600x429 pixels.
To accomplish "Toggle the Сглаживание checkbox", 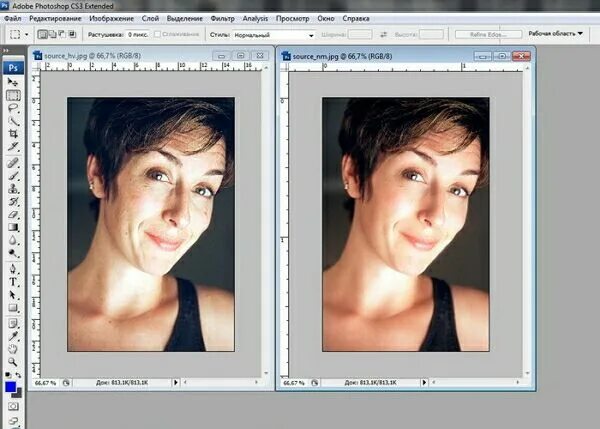I will point(157,34).
